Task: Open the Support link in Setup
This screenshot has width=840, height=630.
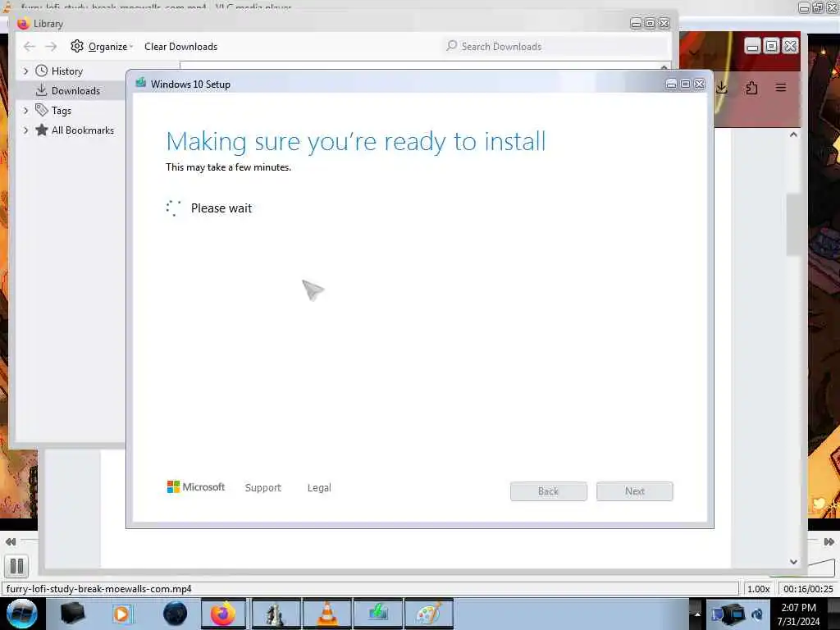Action: [263, 487]
